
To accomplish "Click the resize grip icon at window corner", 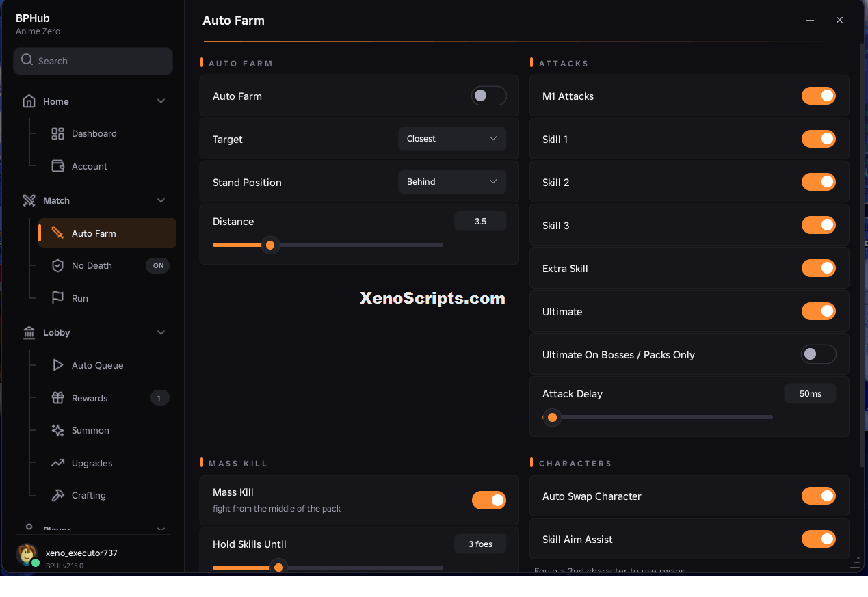I will point(854,563).
